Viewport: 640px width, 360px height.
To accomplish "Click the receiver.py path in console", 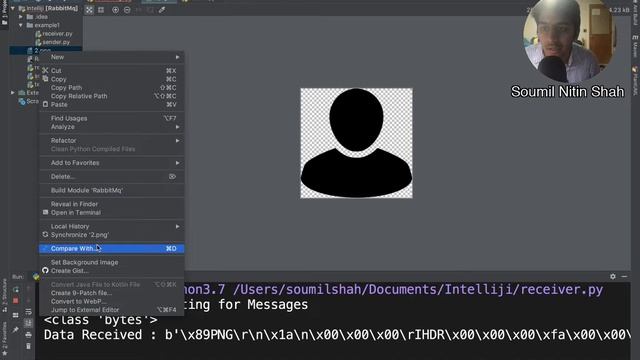I will (x=418, y=289).
